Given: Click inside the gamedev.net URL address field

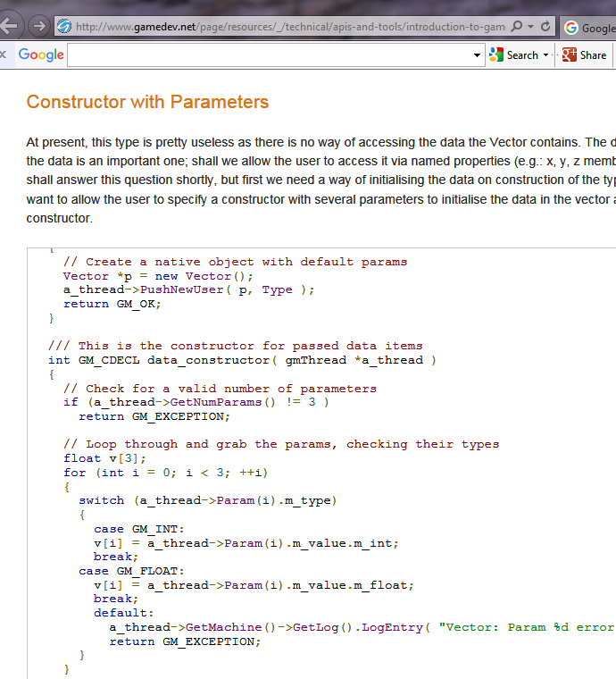Looking at the screenshot, I should pos(286,27).
